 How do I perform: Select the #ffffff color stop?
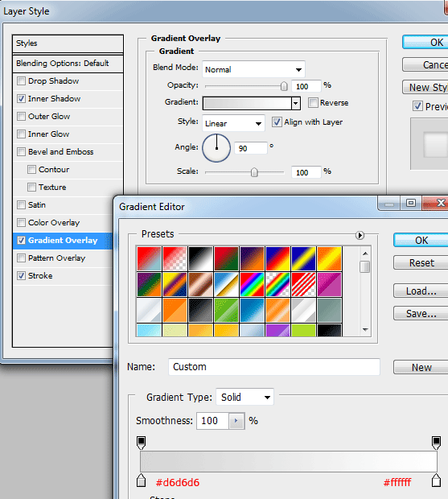click(x=436, y=480)
